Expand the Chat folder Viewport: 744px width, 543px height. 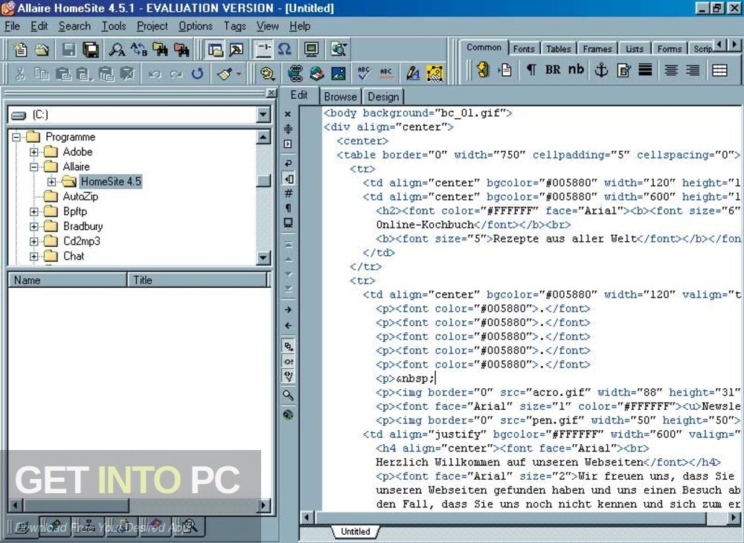tap(34, 256)
